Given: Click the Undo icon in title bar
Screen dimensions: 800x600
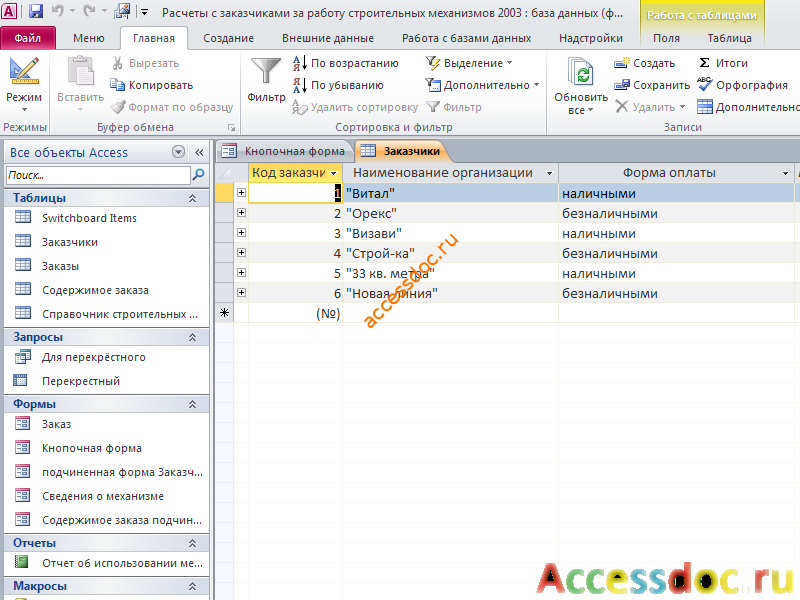Looking at the screenshot, I should 57,11.
